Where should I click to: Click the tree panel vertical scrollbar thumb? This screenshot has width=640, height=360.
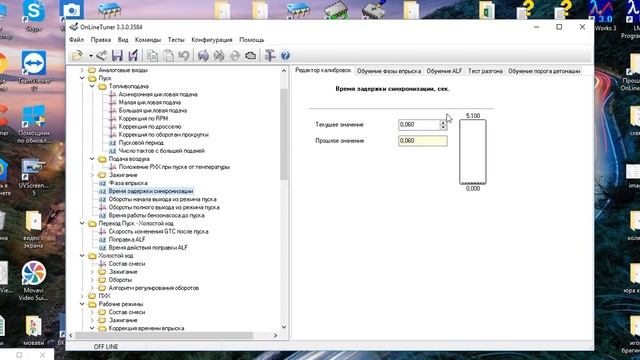pyautogui.click(x=284, y=134)
